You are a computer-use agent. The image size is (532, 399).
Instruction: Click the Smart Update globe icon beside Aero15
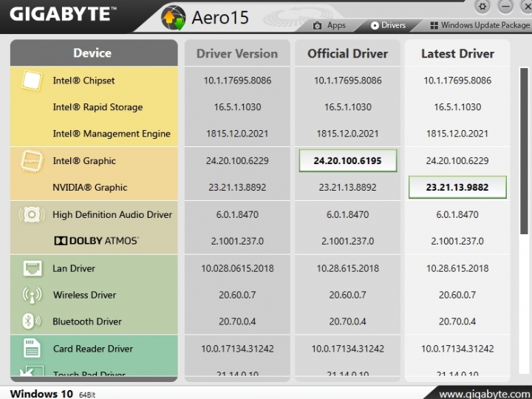pos(174,18)
